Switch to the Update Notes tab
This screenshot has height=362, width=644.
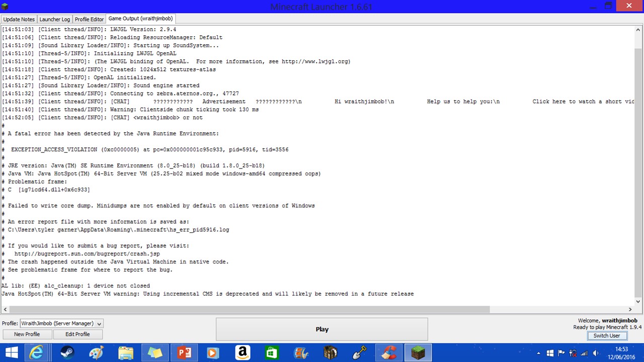pos(19,19)
